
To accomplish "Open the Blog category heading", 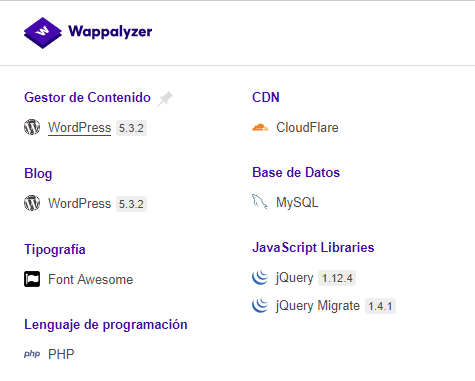I will tap(38, 174).
